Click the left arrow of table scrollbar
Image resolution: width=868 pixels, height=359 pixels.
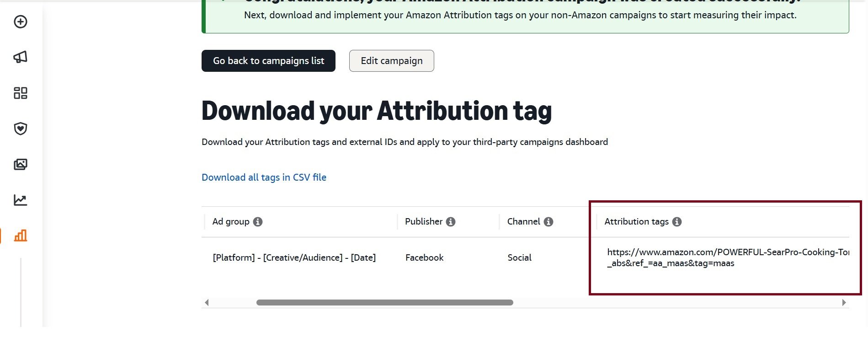tap(207, 302)
